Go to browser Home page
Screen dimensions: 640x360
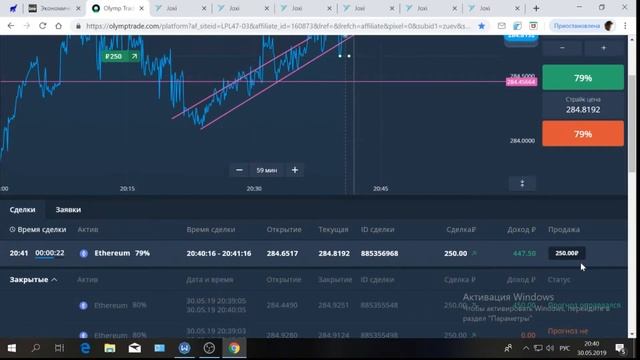(58, 26)
